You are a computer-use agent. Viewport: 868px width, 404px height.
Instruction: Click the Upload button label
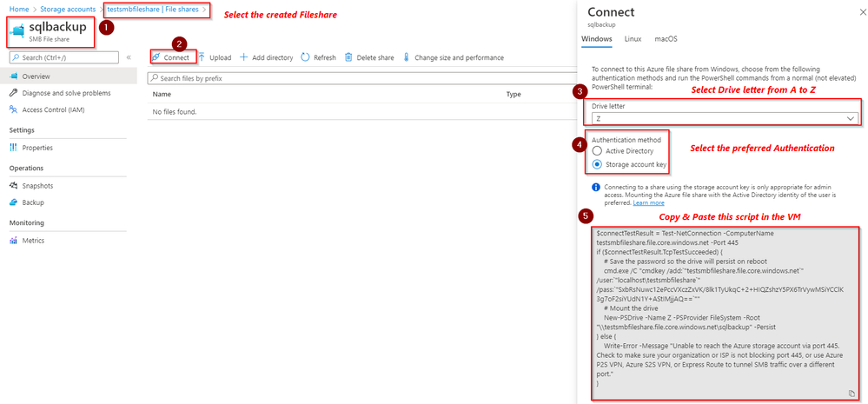click(x=221, y=57)
